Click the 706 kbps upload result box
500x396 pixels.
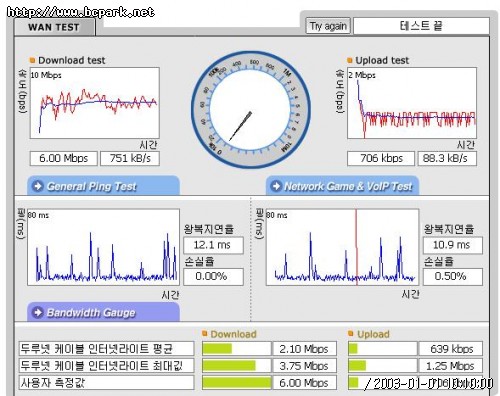click(381, 158)
